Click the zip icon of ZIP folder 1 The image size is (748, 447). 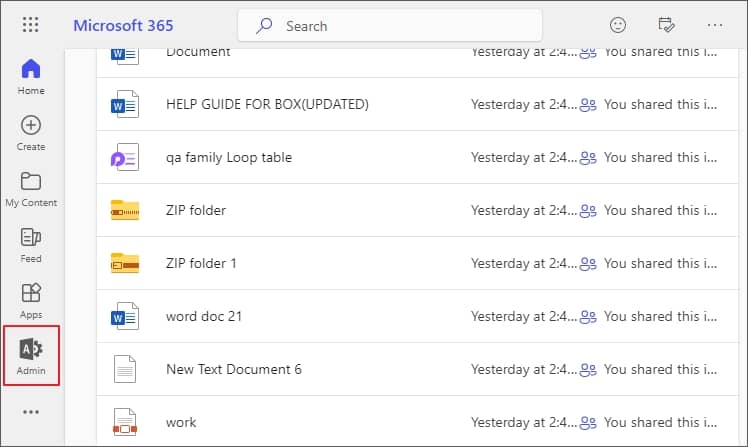click(125, 263)
